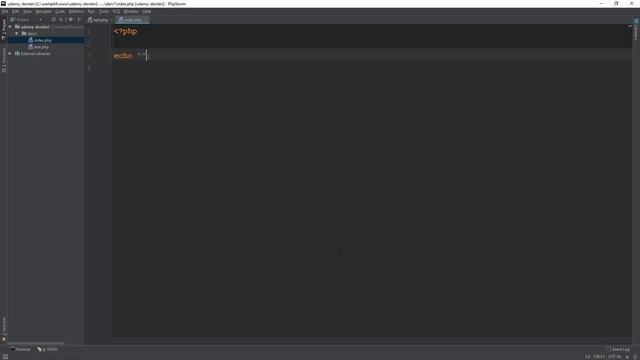Toggle the Structure tool window side tab
Image resolution: width=640 pixels, height=360 pixels.
tap(4, 60)
